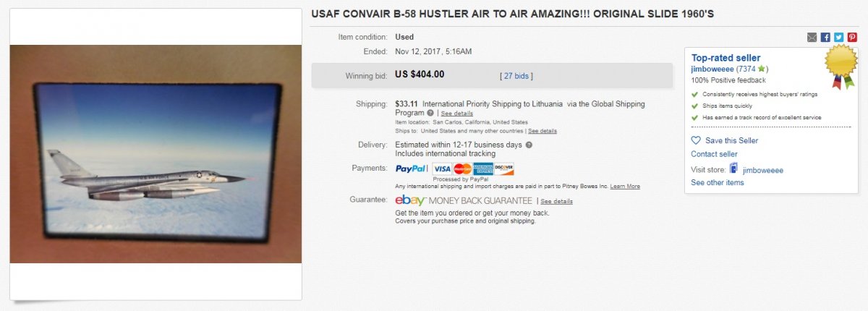Screen dimensions: 868x311
Task: Click Contact seller link
Action: pos(714,154)
